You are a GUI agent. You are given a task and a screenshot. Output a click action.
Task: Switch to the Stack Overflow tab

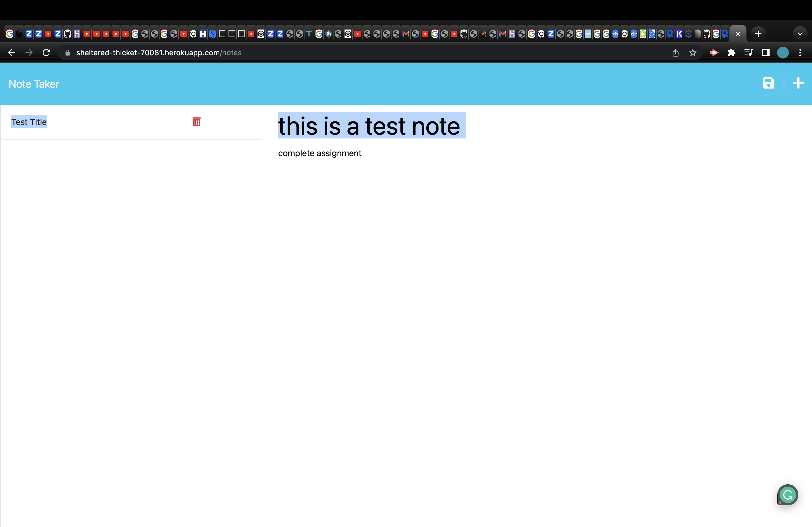pos(483,33)
